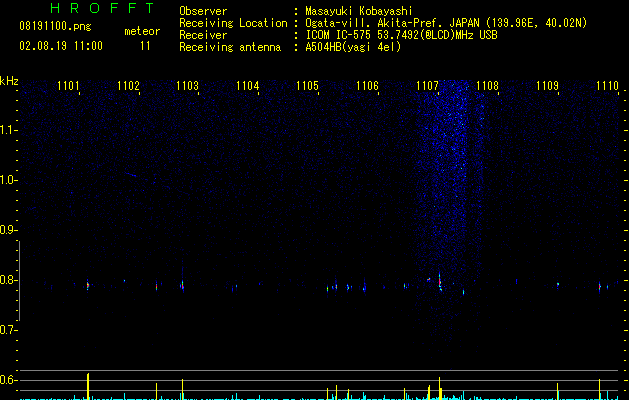Click the 1109 time axis label
The image size is (629, 400).
tap(547, 86)
